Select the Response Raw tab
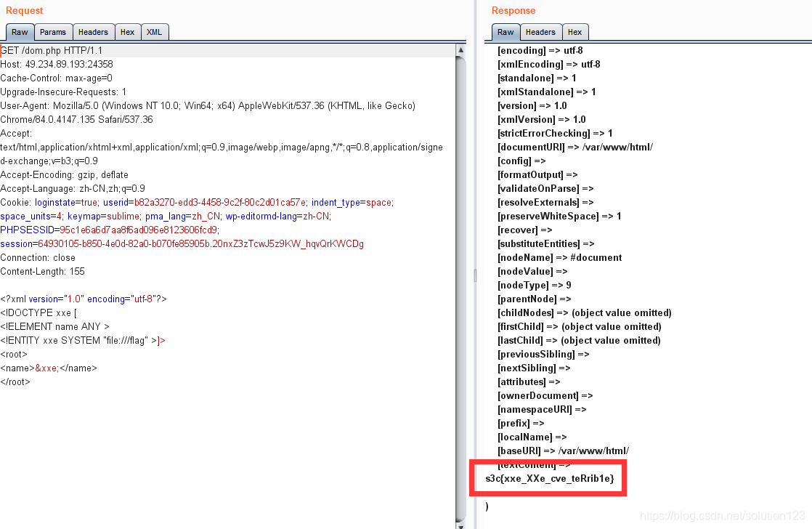The height and width of the screenshot is (529, 812). 506,32
